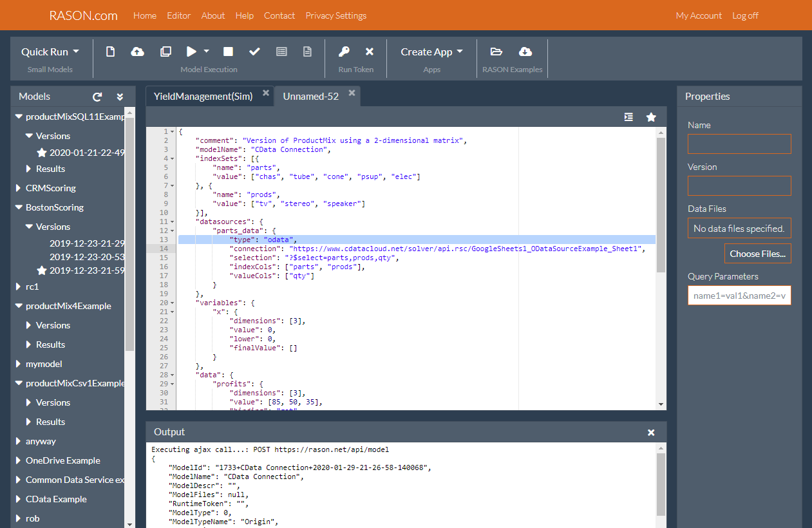The image size is (812, 528).
Task: Click the new model file icon
Action: (110, 52)
